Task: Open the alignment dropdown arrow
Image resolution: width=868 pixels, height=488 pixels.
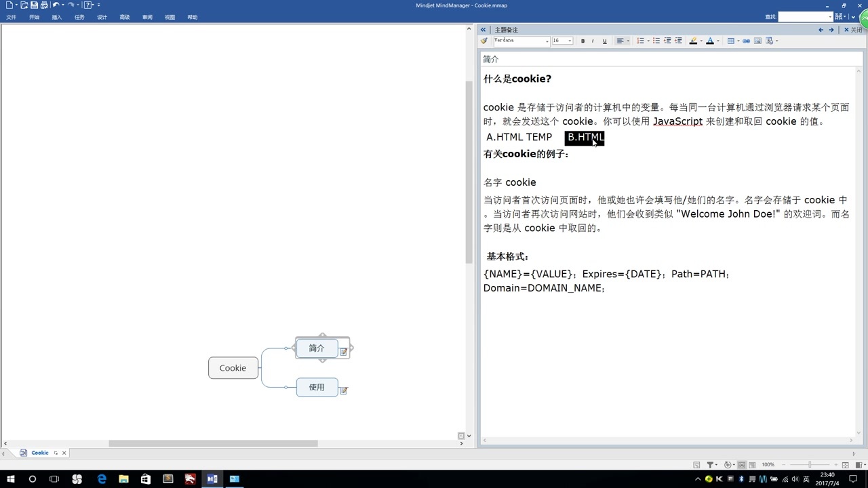Action: (x=628, y=41)
